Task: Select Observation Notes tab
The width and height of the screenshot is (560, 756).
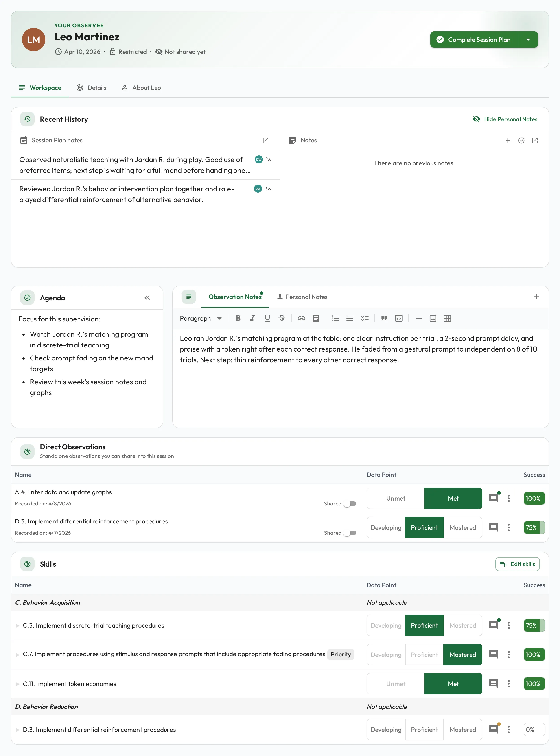Action: pyautogui.click(x=235, y=297)
